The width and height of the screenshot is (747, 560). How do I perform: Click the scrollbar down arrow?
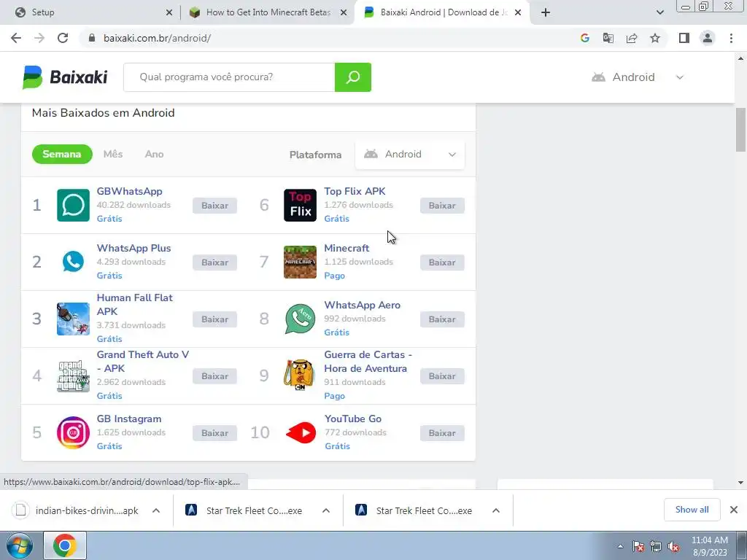740,483
